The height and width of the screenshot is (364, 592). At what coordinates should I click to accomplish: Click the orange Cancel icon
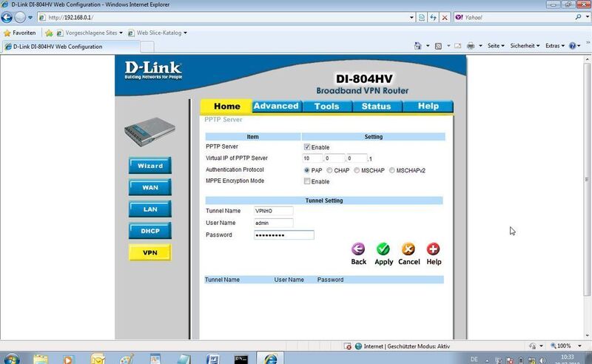click(x=408, y=249)
